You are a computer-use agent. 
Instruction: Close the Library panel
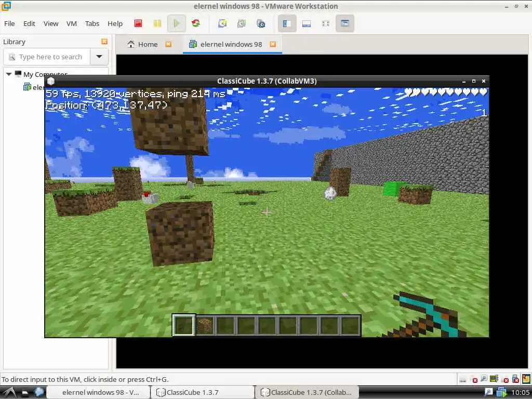coord(104,42)
